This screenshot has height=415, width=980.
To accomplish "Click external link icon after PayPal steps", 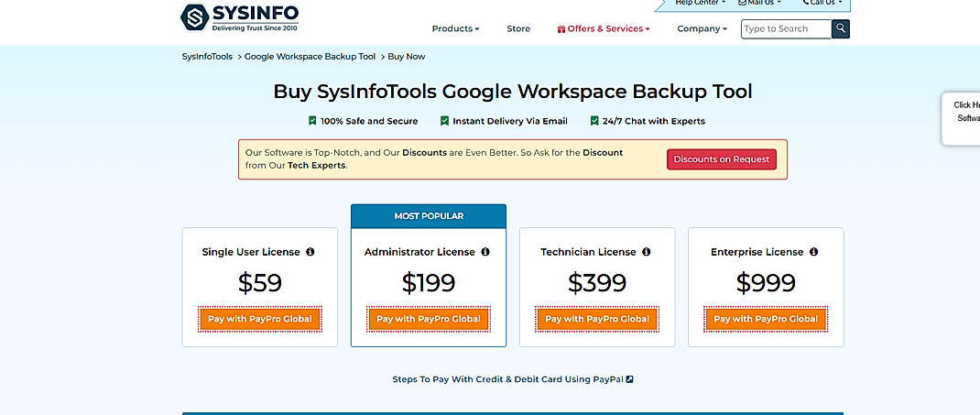I will click(x=630, y=379).
